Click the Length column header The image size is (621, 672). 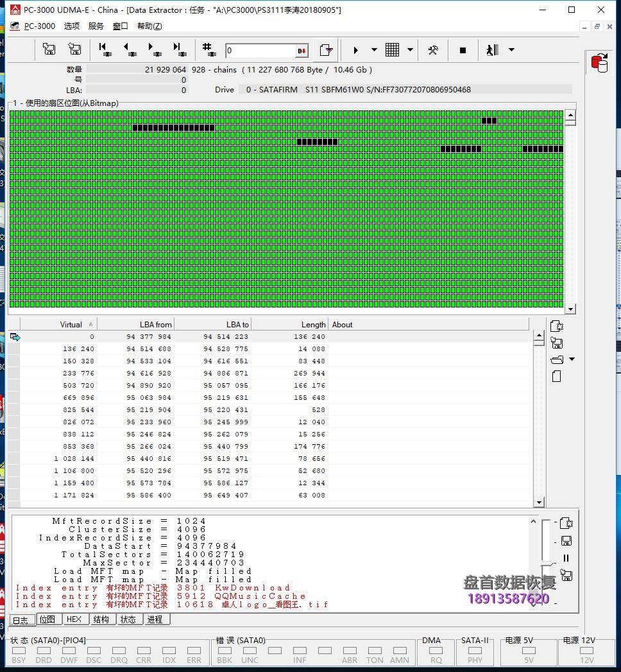pyautogui.click(x=313, y=325)
